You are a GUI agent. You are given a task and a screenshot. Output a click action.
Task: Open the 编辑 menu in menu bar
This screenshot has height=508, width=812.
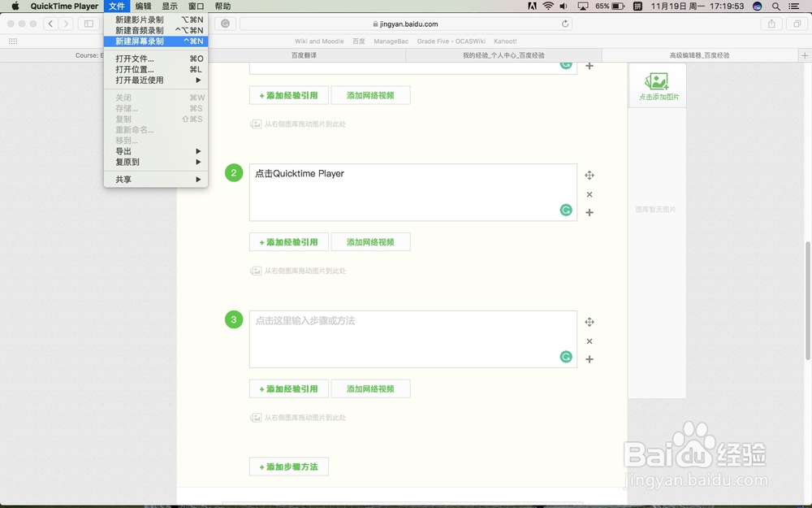pyautogui.click(x=144, y=7)
